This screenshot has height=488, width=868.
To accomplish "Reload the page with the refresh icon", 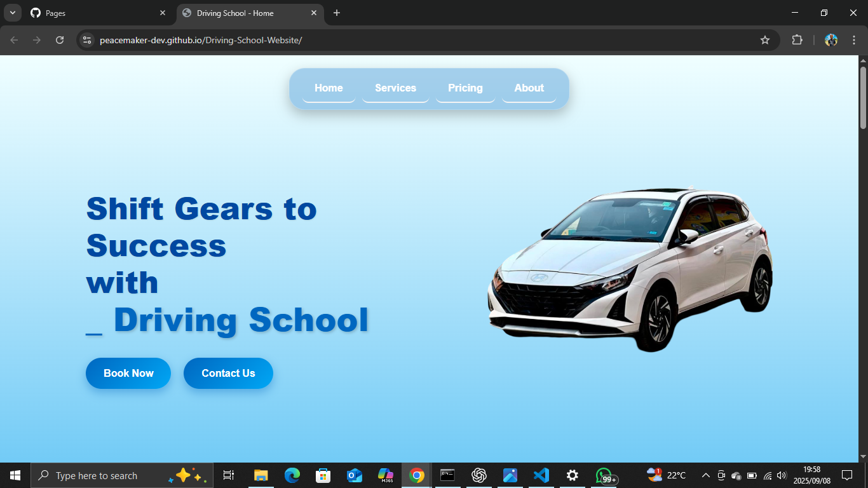I will [60, 40].
